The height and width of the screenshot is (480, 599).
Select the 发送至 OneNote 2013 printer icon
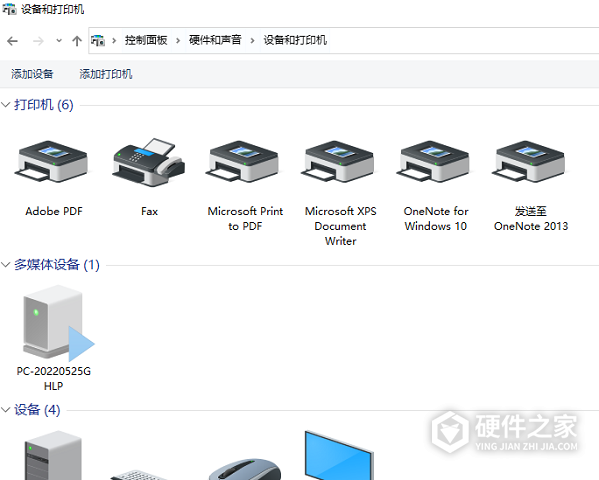tap(529, 162)
